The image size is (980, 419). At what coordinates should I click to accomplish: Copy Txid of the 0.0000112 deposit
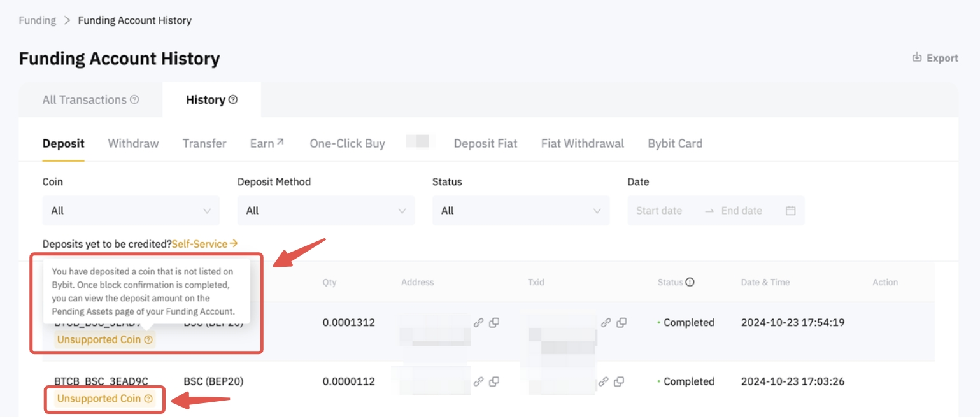coord(619,381)
